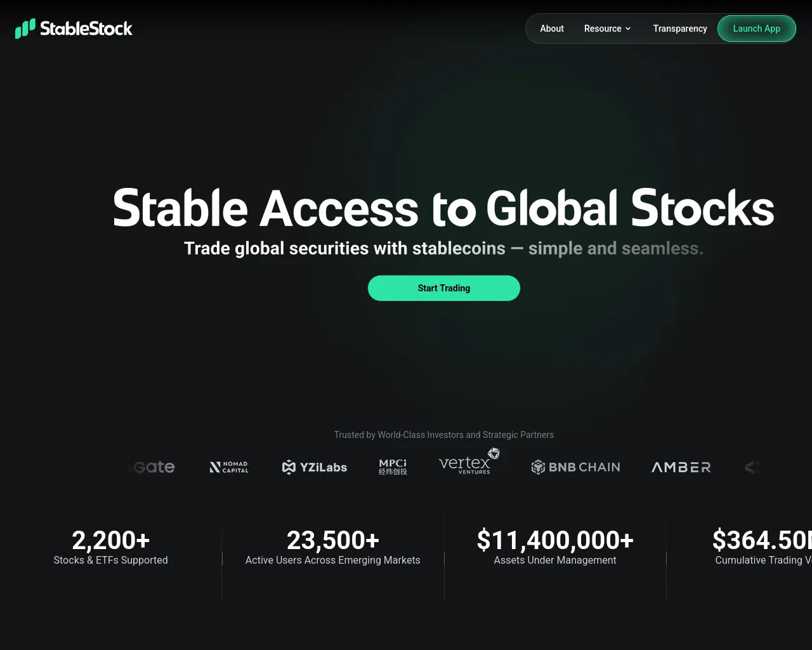Select the Amber partner logo
Screen dimensions: 812x650
click(x=681, y=467)
